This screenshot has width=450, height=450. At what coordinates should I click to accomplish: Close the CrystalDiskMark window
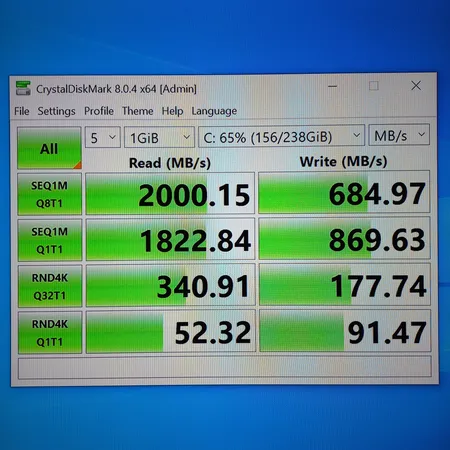(416, 86)
